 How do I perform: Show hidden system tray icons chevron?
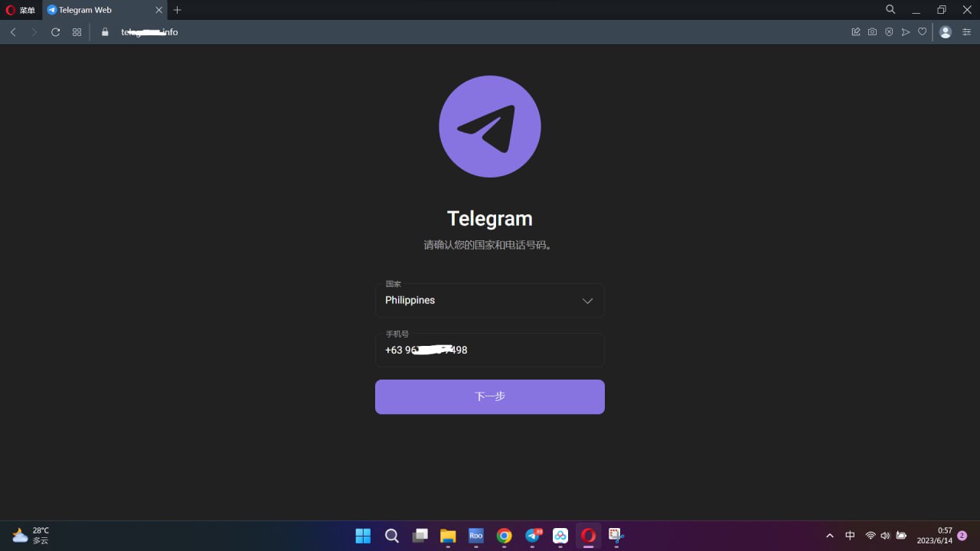[x=829, y=536]
